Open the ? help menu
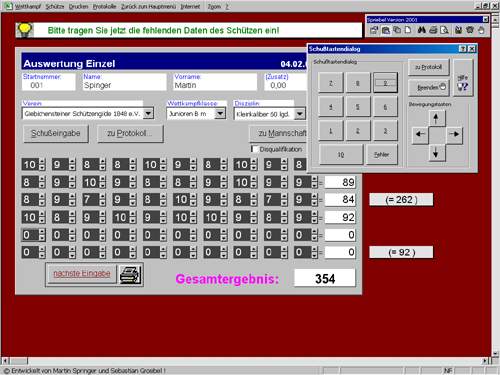Viewport: 500px width, 375px height. tap(227, 6)
